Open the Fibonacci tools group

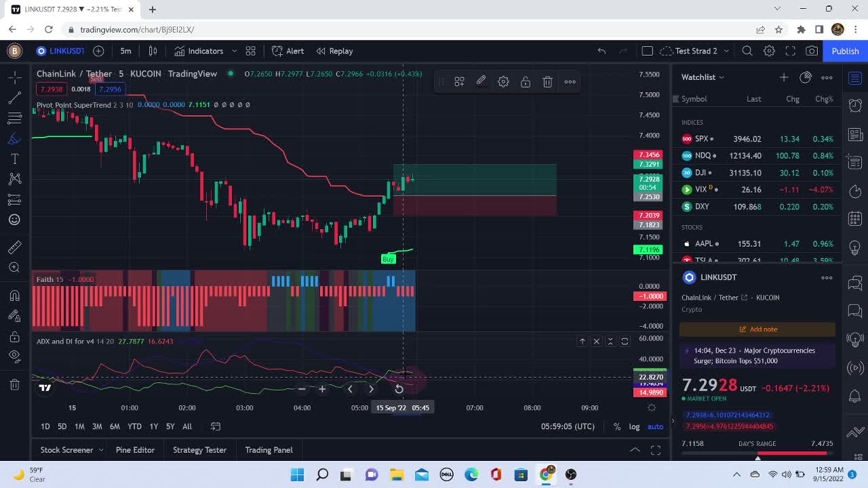pos(14,119)
